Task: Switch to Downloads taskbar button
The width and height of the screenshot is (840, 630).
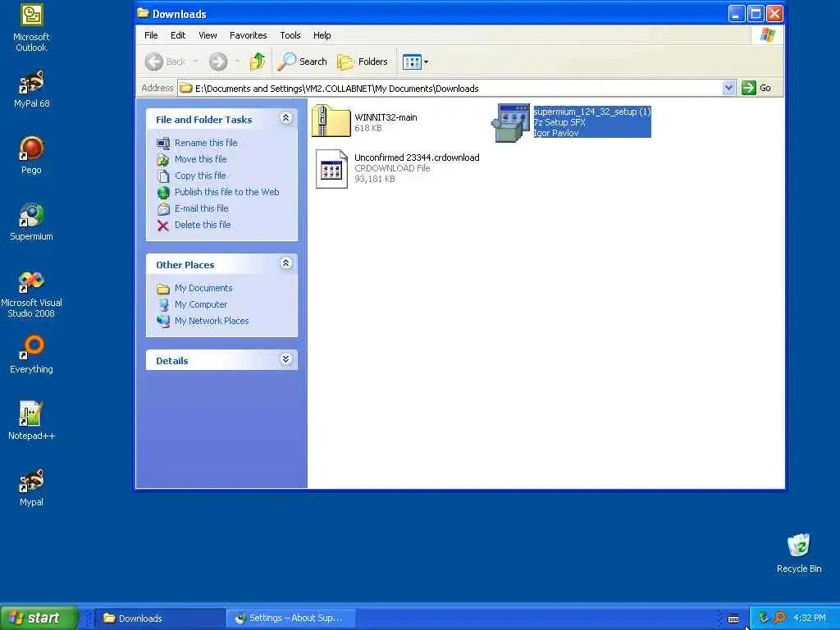Action: [160, 619]
